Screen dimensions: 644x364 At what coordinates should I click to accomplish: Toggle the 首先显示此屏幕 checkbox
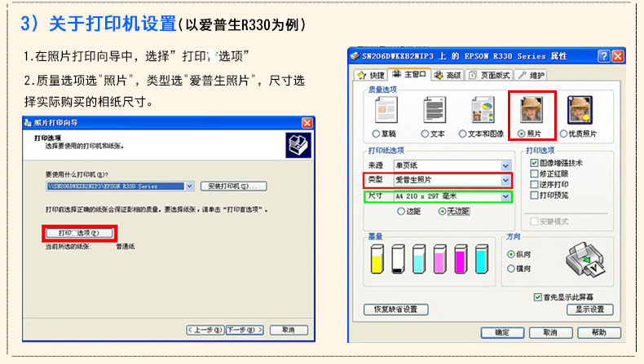tap(538, 296)
